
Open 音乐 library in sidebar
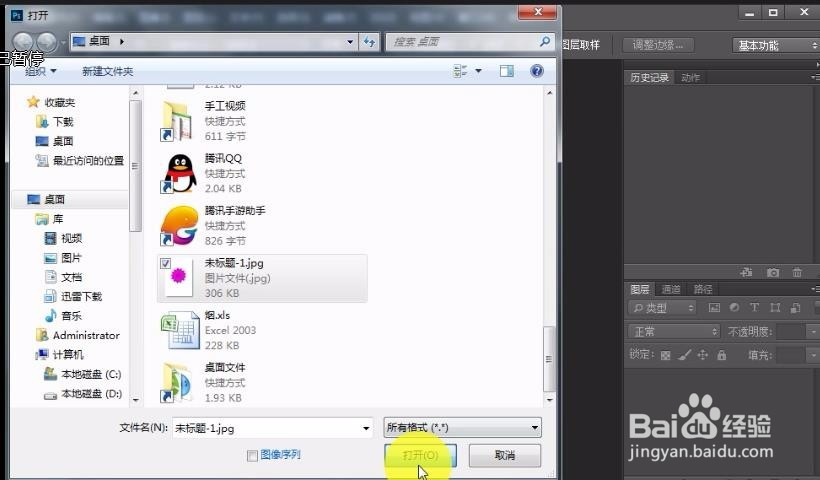(63, 316)
